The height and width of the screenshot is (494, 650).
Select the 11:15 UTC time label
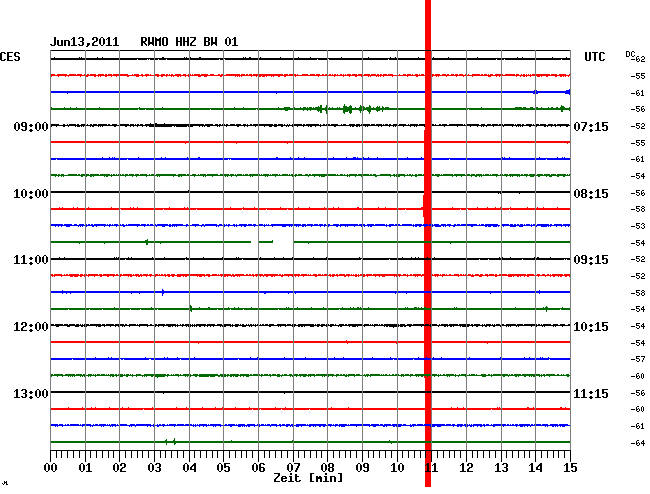pos(591,393)
